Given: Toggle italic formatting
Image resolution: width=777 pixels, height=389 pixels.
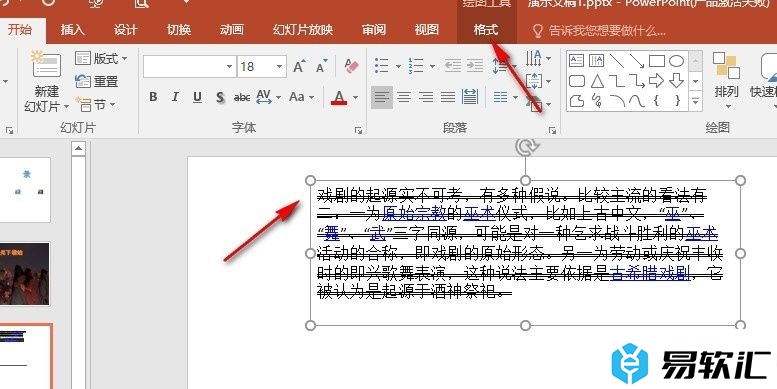Looking at the screenshot, I should (175, 97).
